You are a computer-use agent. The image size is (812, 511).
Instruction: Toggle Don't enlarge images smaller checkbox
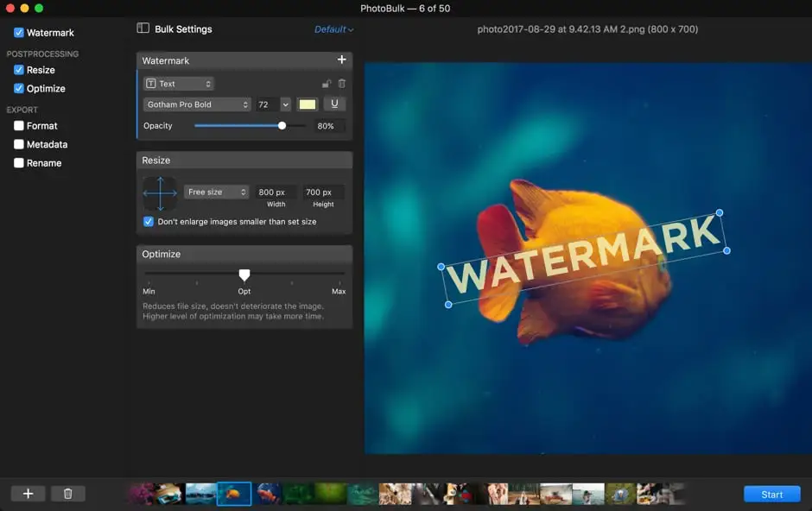(x=149, y=222)
